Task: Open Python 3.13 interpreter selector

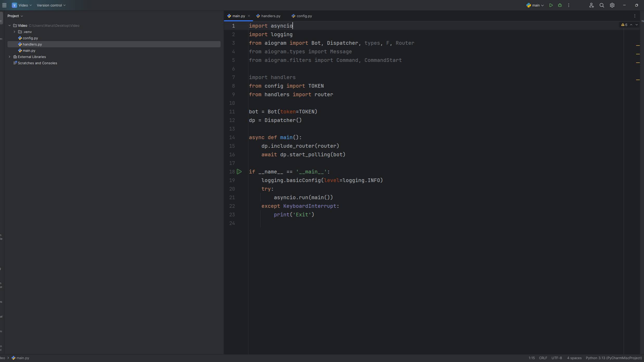Action: 614,358
